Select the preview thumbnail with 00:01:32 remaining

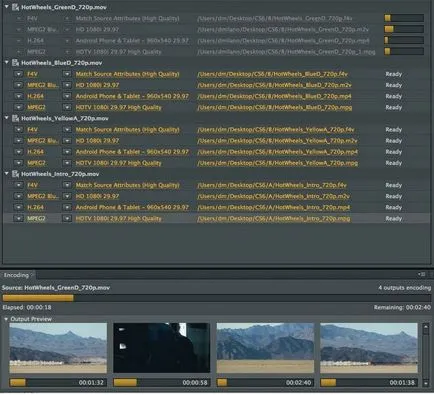pyautogui.click(x=58, y=348)
